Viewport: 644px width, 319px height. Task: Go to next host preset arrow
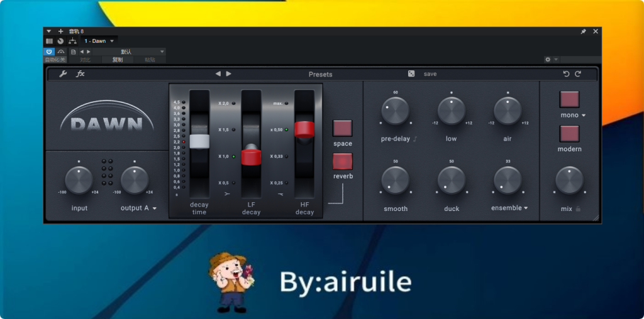88,51
